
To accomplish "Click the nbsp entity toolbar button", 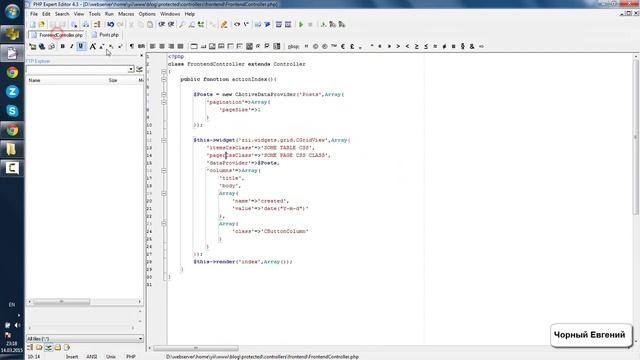I will tap(293, 47).
